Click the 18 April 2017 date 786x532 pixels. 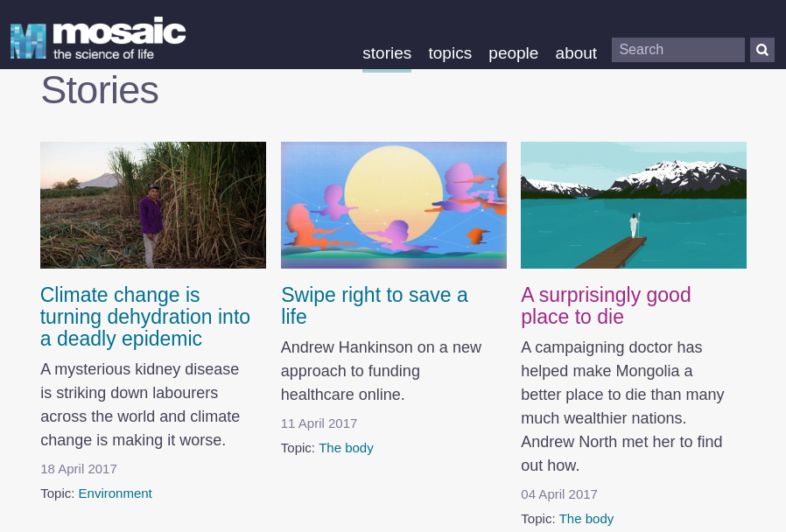[79, 467]
